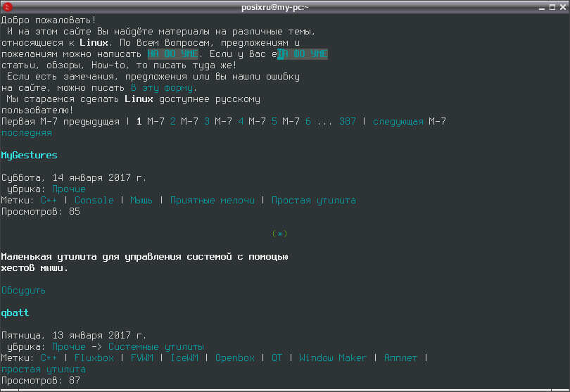Go to page 2 in the pagination
Image resolution: width=570 pixels, height=392 pixels.
pyautogui.click(x=173, y=122)
